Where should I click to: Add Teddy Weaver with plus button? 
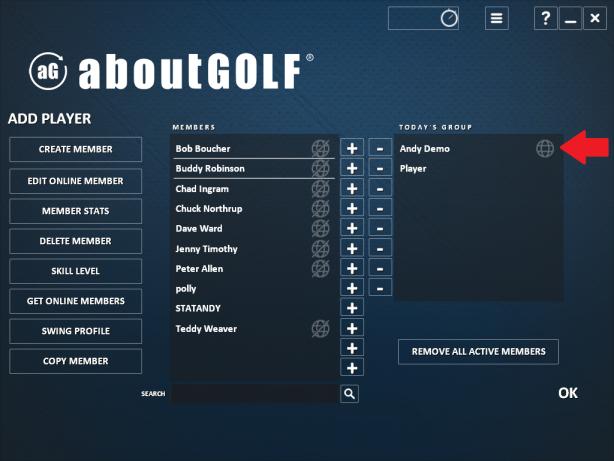pos(352,328)
